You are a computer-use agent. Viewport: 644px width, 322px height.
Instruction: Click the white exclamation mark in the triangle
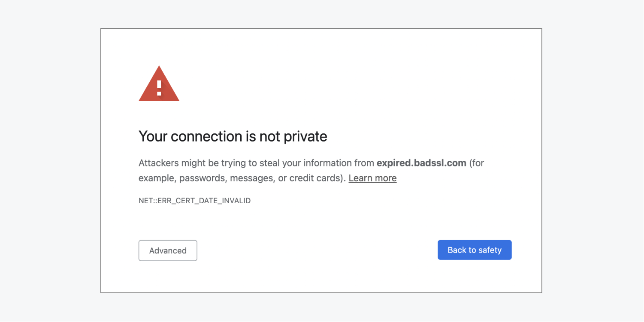click(x=159, y=88)
